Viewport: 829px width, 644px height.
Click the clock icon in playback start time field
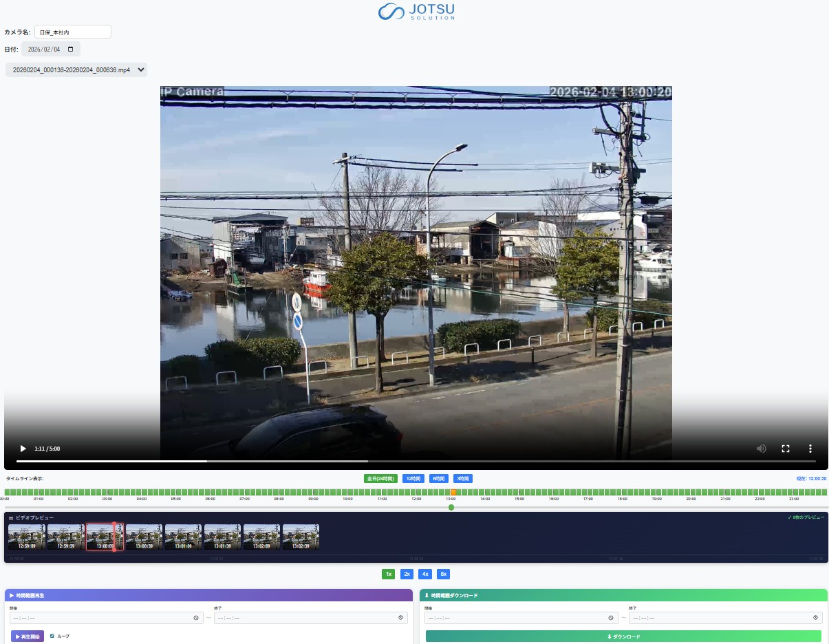(196, 618)
